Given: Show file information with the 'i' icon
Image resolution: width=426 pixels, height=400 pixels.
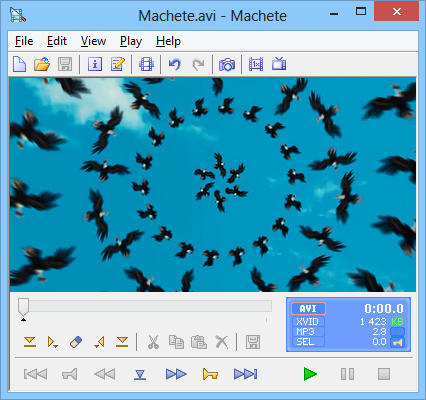Looking at the screenshot, I should 95,64.
